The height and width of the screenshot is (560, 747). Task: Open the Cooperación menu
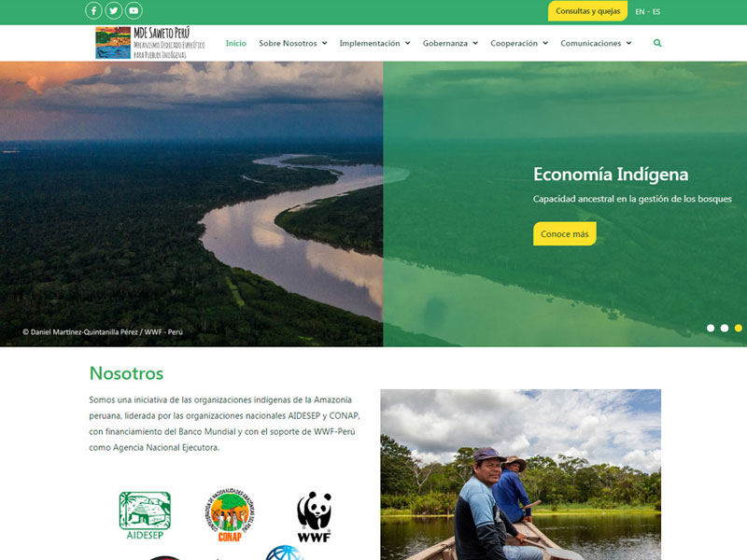pyautogui.click(x=519, y=43)
